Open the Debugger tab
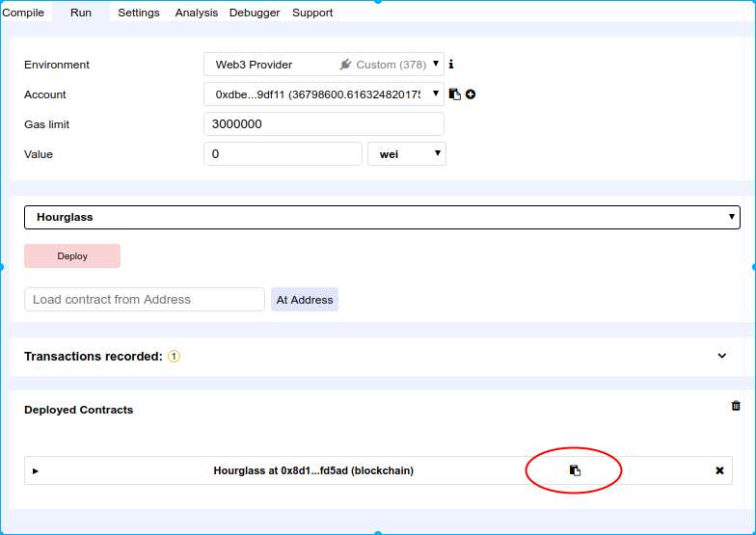The image size is (756, 535). [255, 13]
